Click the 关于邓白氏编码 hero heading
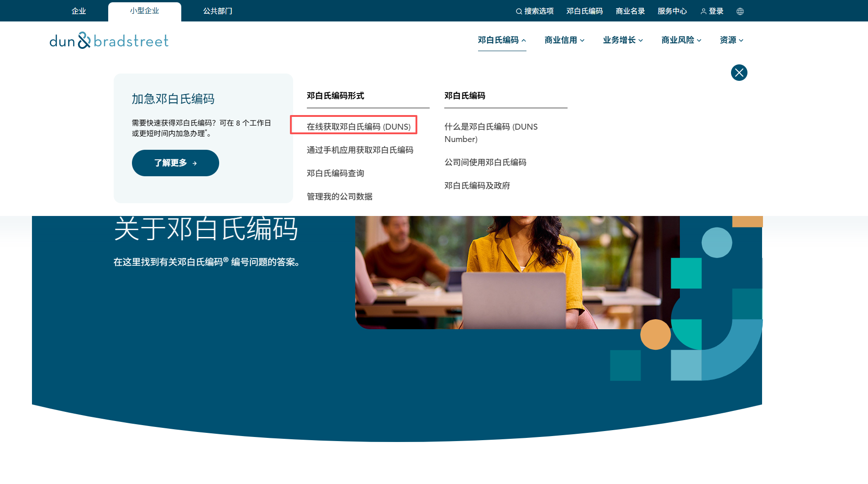Viewport: 868px width, 484px height. point(205,229)
